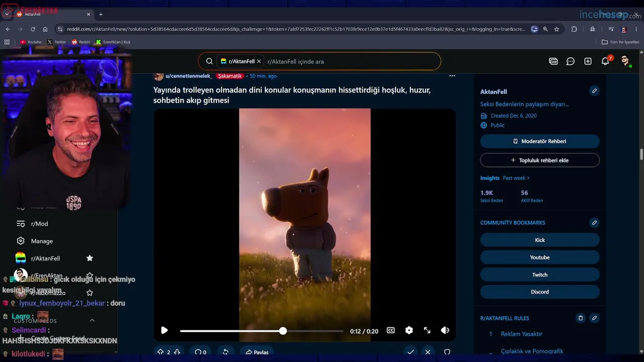Click the Şakamatik post flair
Image resolution: width=644 pixels, height=362 pixels.
point(230,76)
